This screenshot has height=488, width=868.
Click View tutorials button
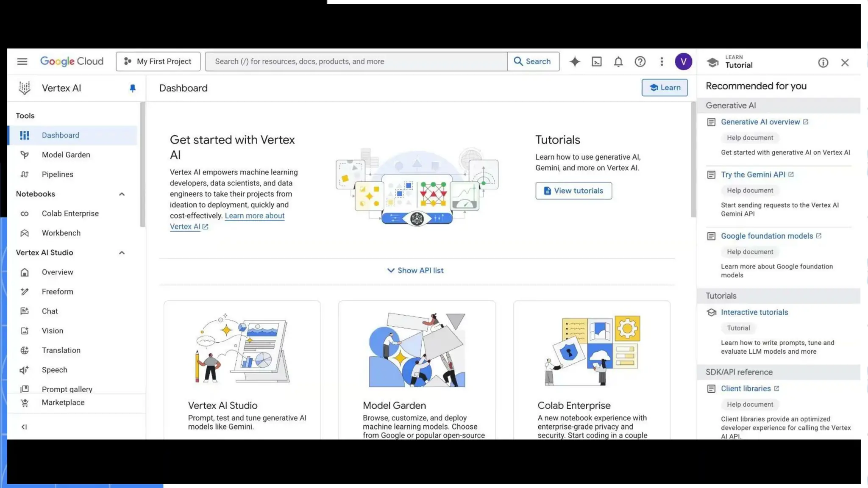pos(573,191)
